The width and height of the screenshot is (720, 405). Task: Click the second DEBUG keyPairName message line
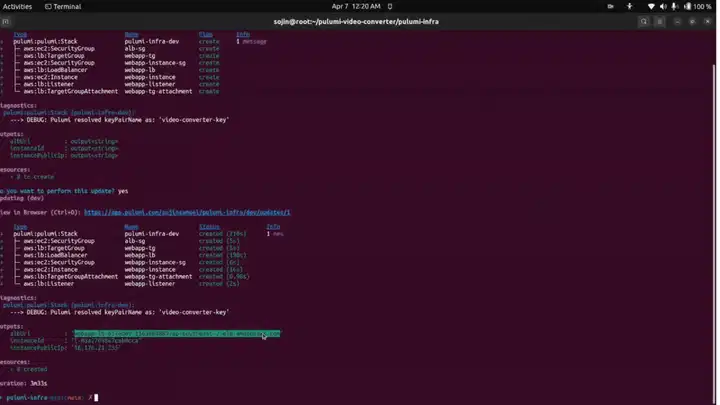119,312
